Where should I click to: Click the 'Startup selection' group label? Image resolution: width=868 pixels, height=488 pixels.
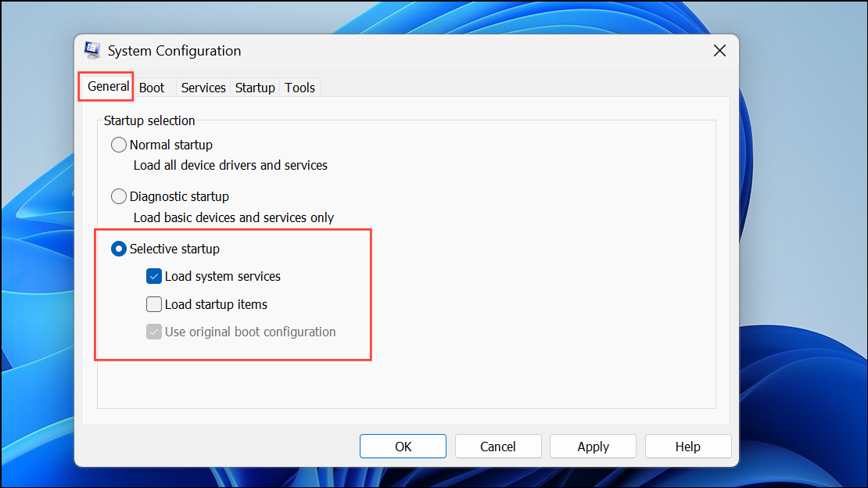pyautogui.click(x=149, y=120)
